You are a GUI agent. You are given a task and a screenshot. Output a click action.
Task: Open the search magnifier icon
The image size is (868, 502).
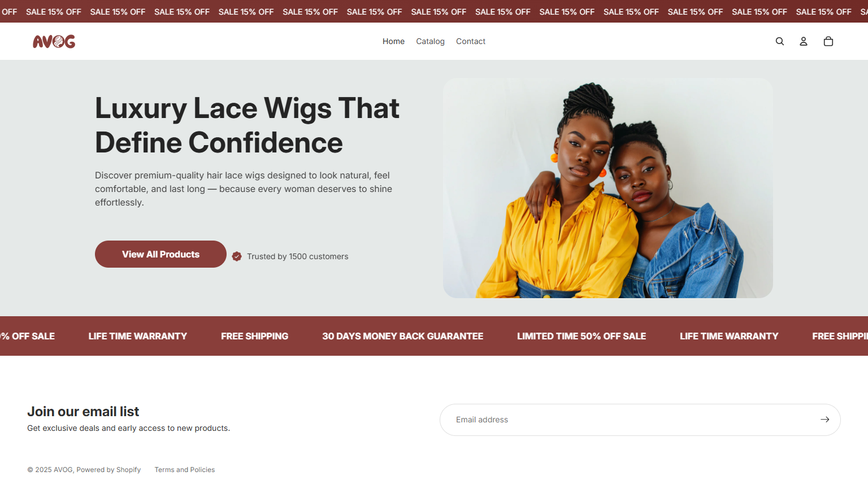tap(779, 41)
